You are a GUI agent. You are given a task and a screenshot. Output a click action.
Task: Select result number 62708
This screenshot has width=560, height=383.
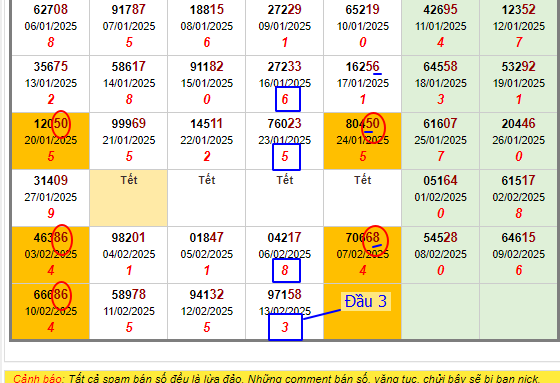coord(51,10)
